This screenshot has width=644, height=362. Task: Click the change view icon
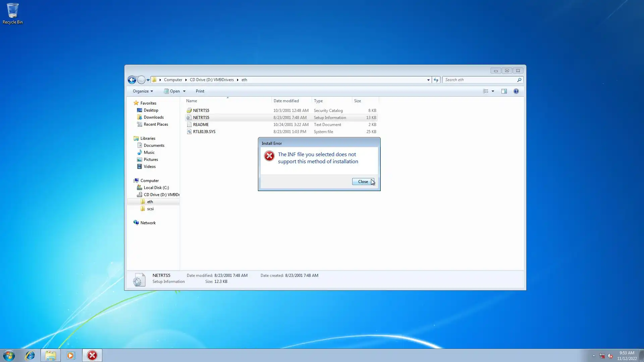485,91
